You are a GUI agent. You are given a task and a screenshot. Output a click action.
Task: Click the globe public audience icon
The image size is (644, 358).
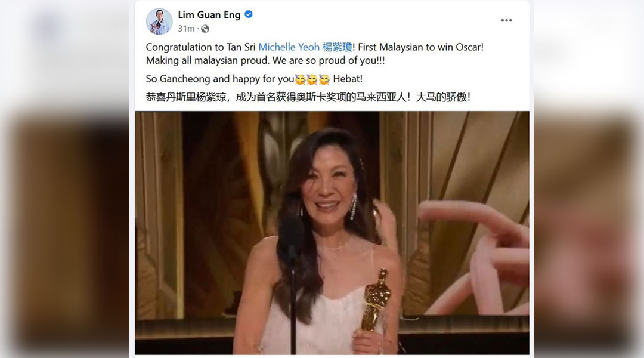click(x=205, y=29)
